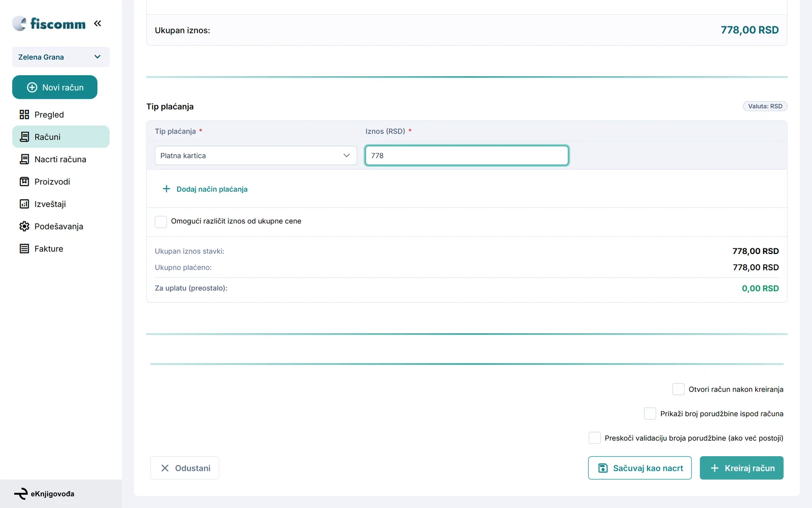The height and width of the screenshot is (508, 812).
Task: Click the Nacrti računa draft icon
Action: 24,159
